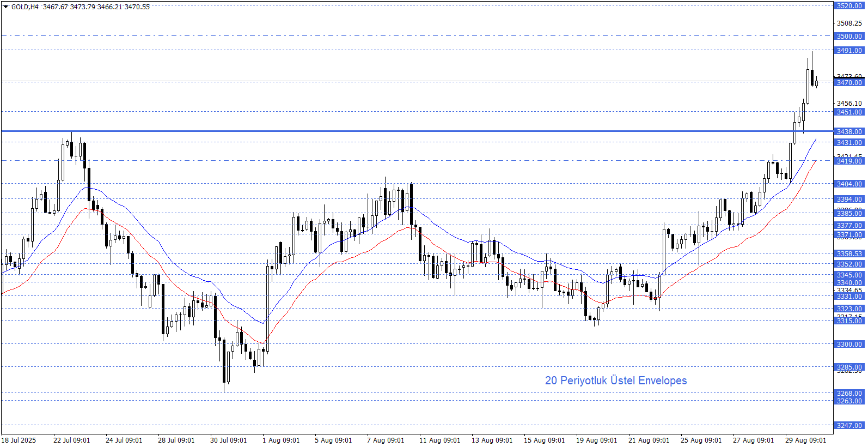
Task: Click the 1 Aug 09:01 time label
Action: click(281, 440)
